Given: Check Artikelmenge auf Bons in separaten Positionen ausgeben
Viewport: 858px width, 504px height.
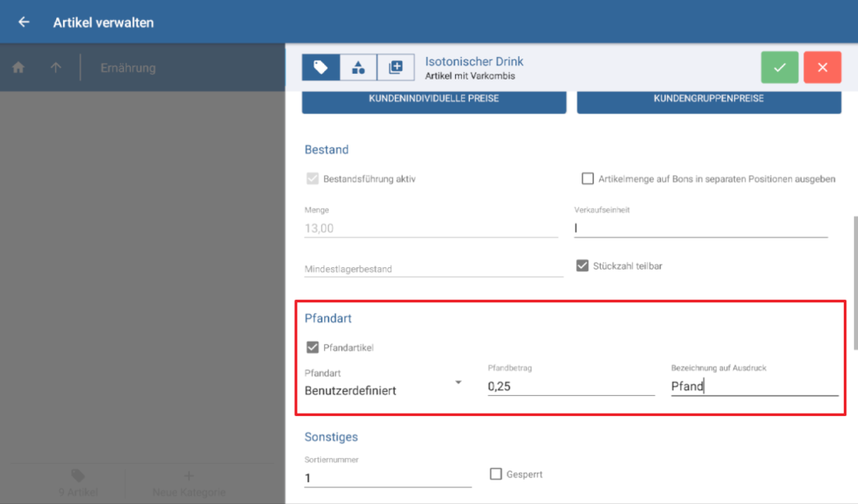Looking at the screenshot, I should (x=587, y=177).
